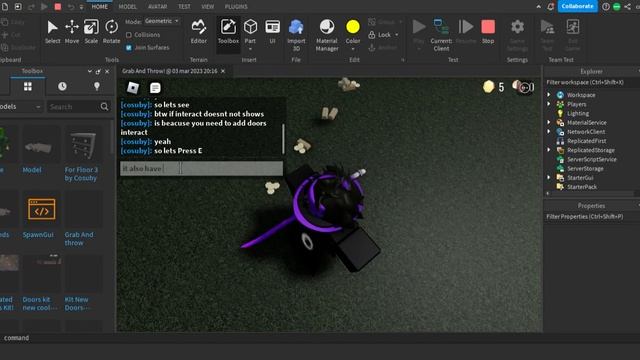The width and height of the screenshot is (640, 360).
Task: Click the Toolbox search magnifier
Action: (x=104, y=107)
